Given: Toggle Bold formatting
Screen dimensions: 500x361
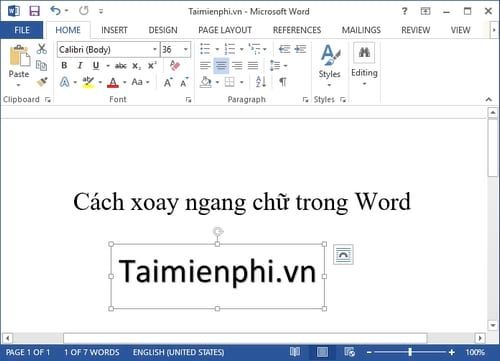Looking at the screenshot, I should (64, 65).
